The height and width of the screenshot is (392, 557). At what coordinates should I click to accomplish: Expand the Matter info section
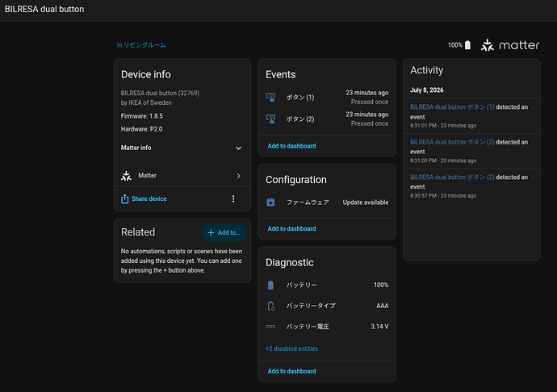point(182,148)
